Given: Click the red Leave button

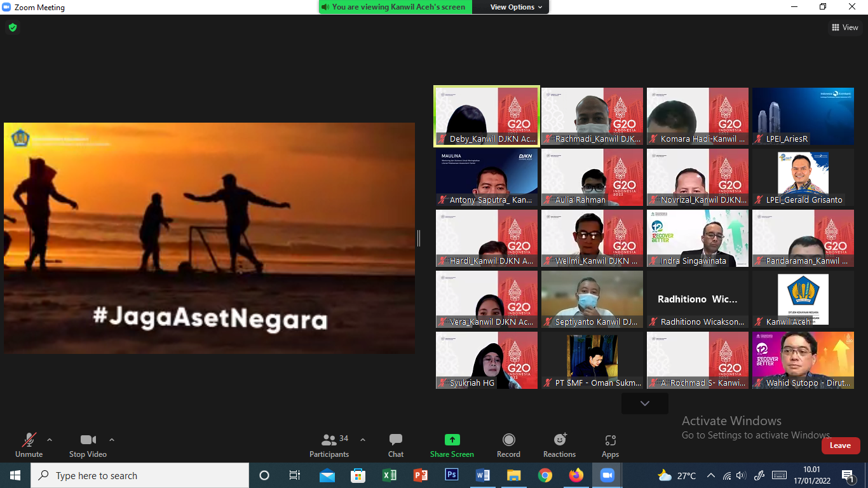Looking at the screenshot, I should tap(840, 445).
